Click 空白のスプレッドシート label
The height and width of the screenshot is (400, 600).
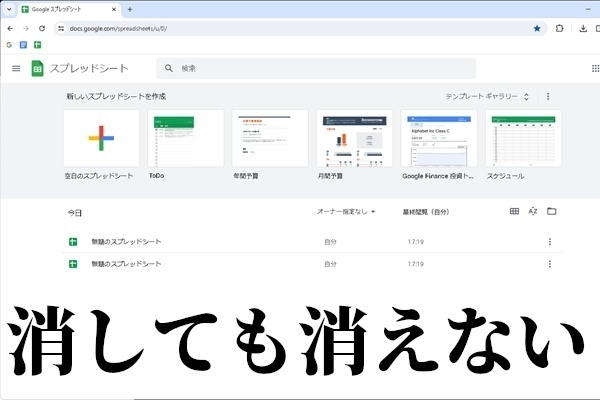point(99,176)
